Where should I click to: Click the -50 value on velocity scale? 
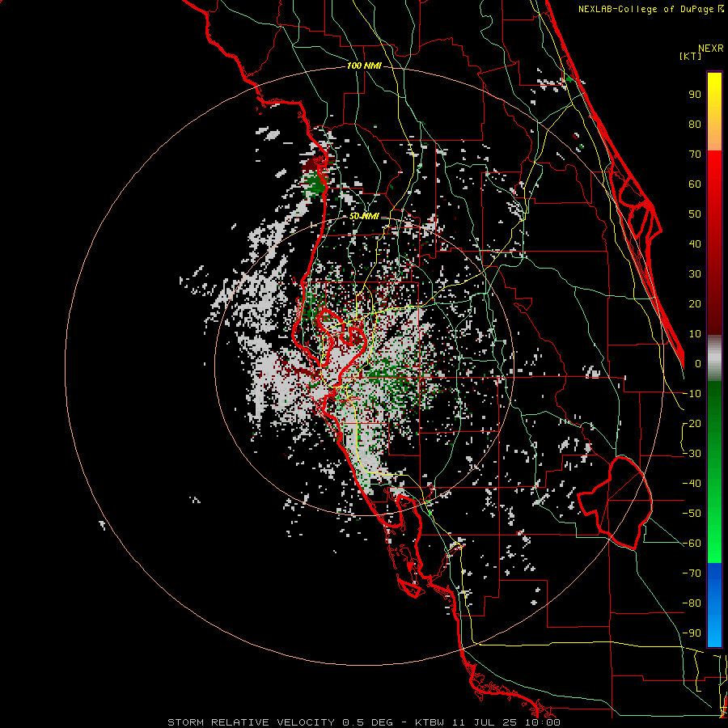click(x=692, y=514)
